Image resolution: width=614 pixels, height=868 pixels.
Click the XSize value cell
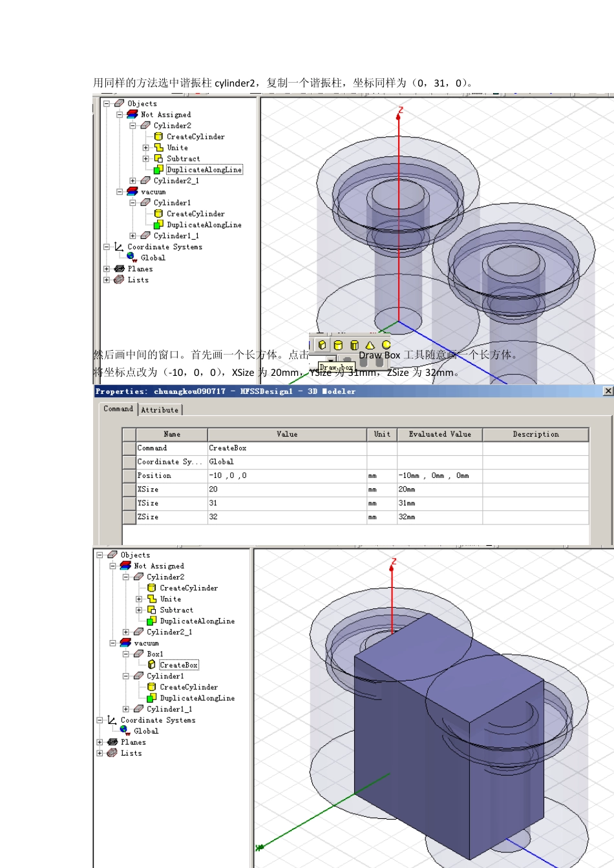coord(287,490)
